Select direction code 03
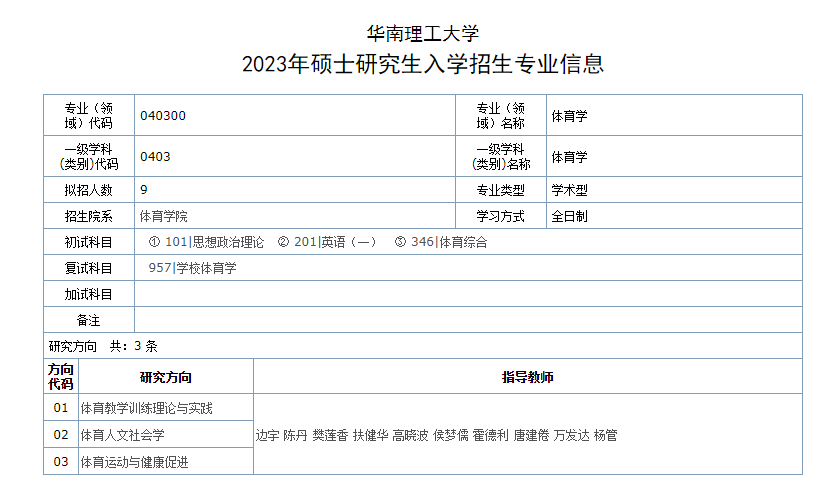 click(x=61, y=462)
